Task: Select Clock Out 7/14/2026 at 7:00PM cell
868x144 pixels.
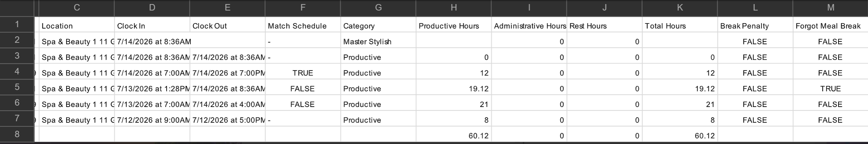Action: click(x=227, y=73)
